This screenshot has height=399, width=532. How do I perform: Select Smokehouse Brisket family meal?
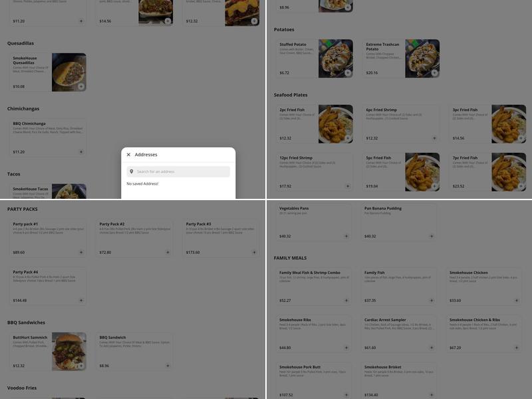click(x=398, y=380)
